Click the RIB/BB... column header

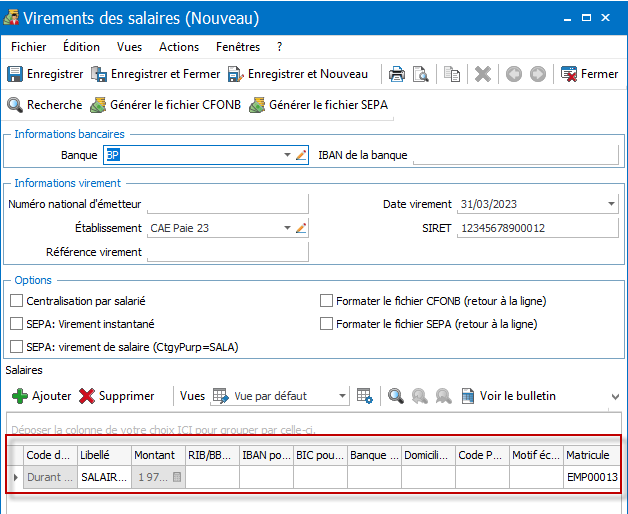pos(212,455)
